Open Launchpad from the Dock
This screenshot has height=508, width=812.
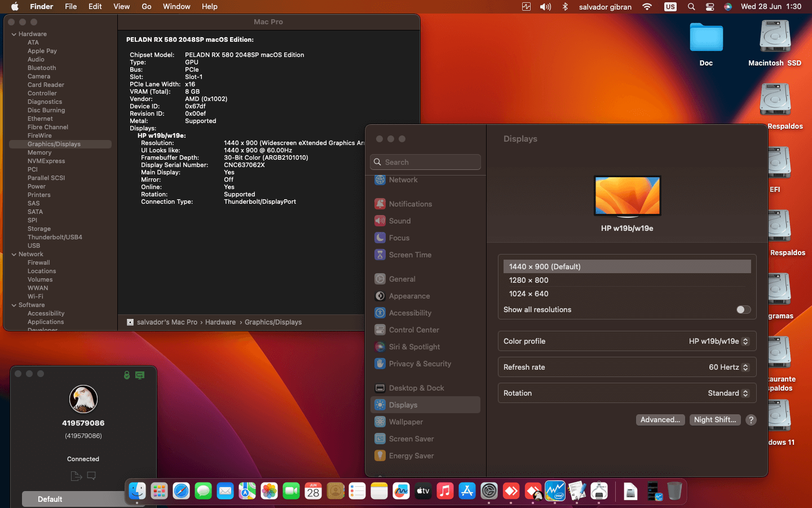159,491
